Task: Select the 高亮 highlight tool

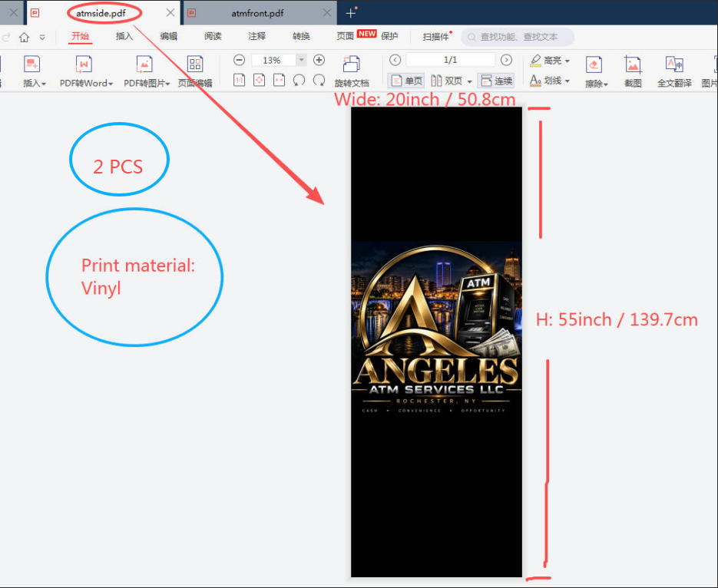Action: click(546, 61)
